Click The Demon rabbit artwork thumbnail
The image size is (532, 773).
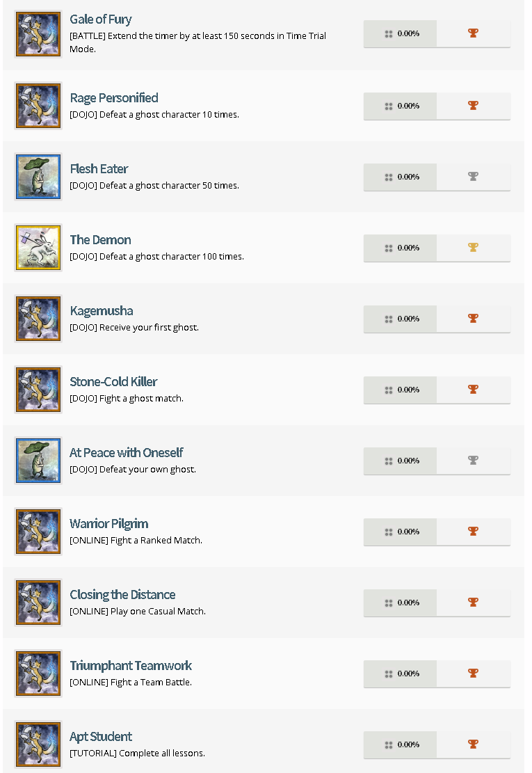[38, 248]
